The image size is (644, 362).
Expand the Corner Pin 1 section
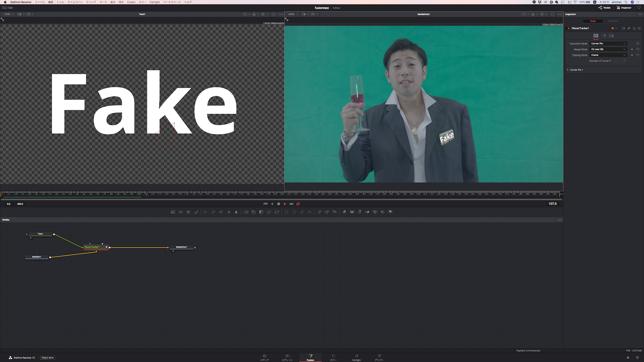[x=568, y=70]
